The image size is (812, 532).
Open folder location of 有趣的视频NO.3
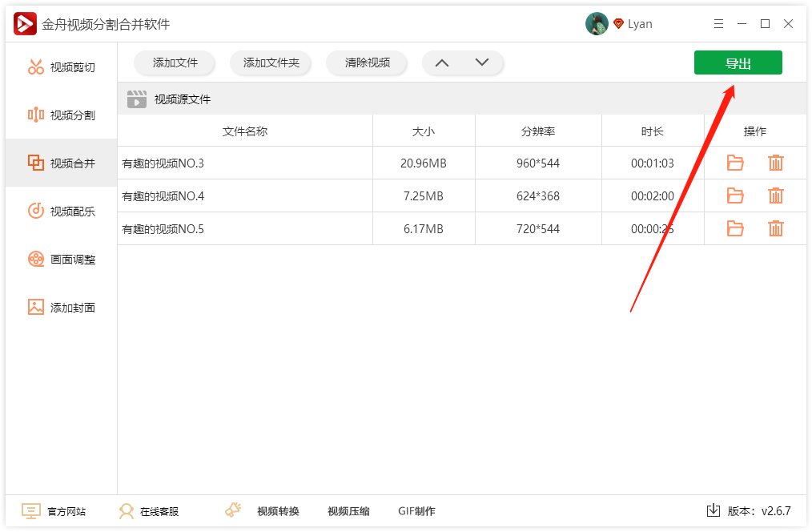pos(734,162)
